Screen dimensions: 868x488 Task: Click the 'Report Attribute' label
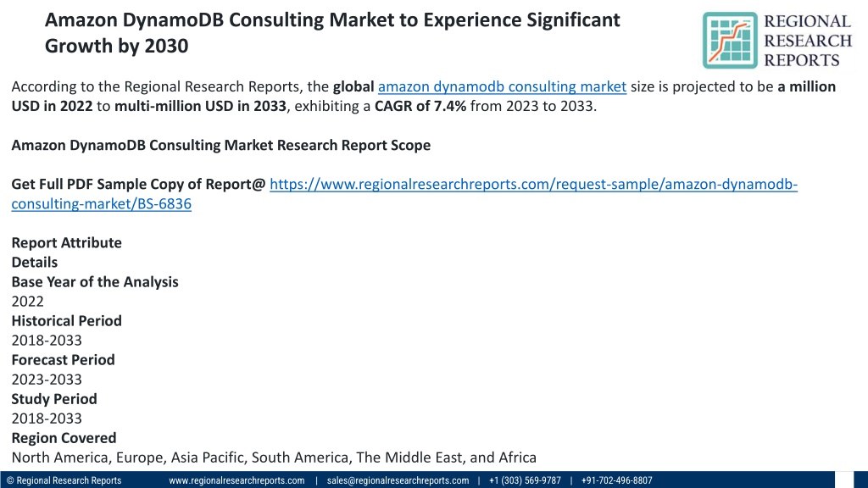66,243
